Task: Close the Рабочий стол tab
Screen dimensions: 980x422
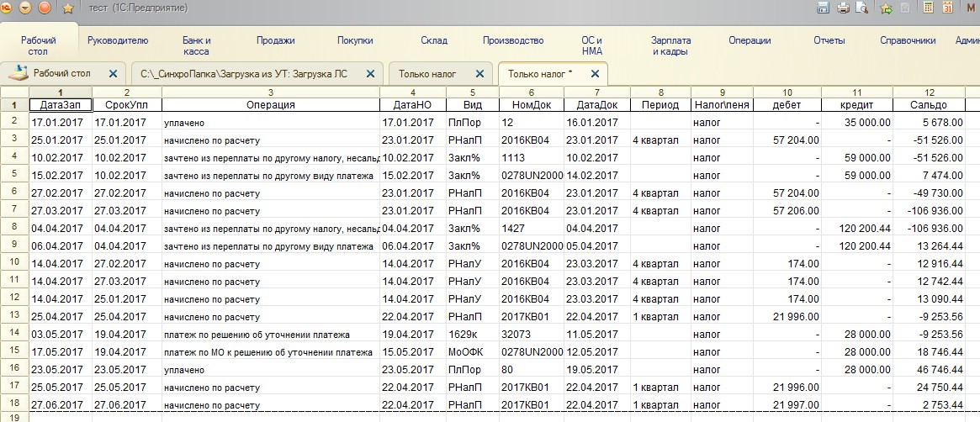Action: [114, 74]
